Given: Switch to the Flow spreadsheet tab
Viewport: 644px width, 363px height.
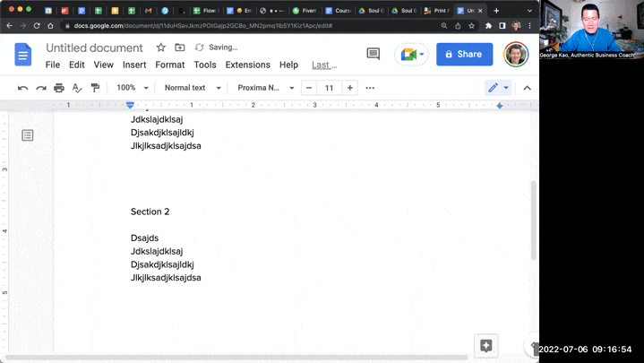Looking at the screenshot, I should coord(207,11).
